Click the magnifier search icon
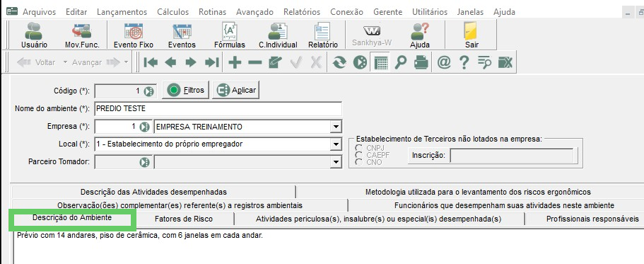644x264 pixels. tap(400, 62)
